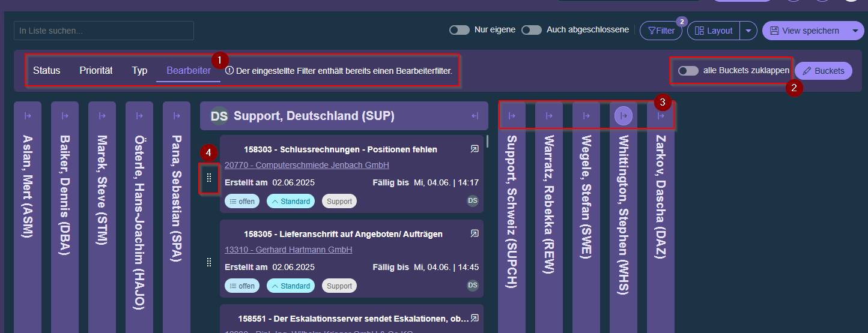Open ticket 158303 in new window icon
The height and width of the screenshot is (333, 868).
[474, 149]
